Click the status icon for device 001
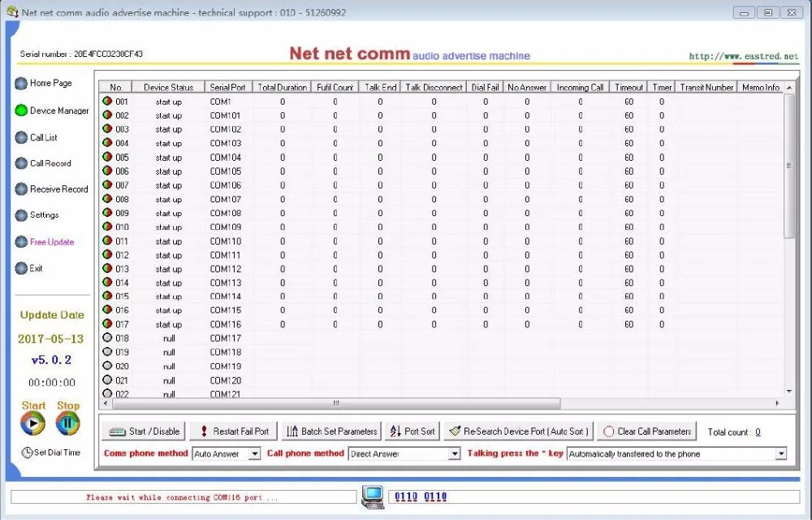Image resolution: width=812 pixels, height=520 pixels. point(107,101)
